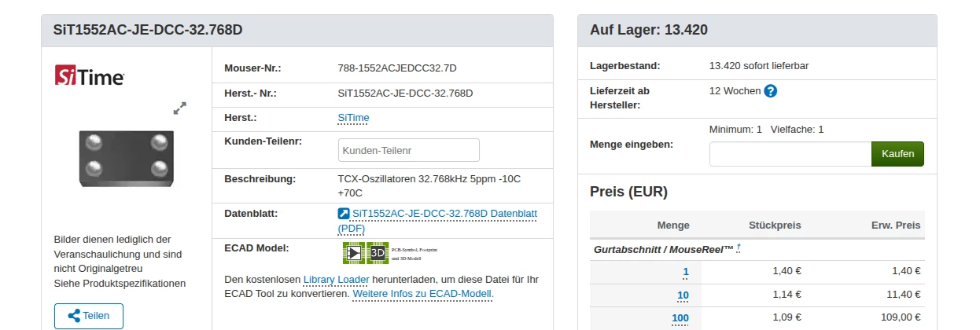Click the Siehe Produktspezifikationen text

pos(120,283)
